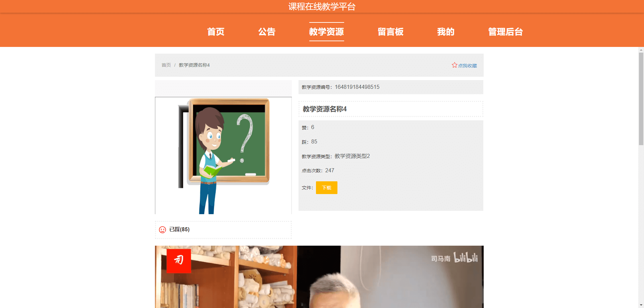Image resolution: width=644 pixels, height=308 pixels.
Task: Click the 点我收藏 link
Action: 467,66
